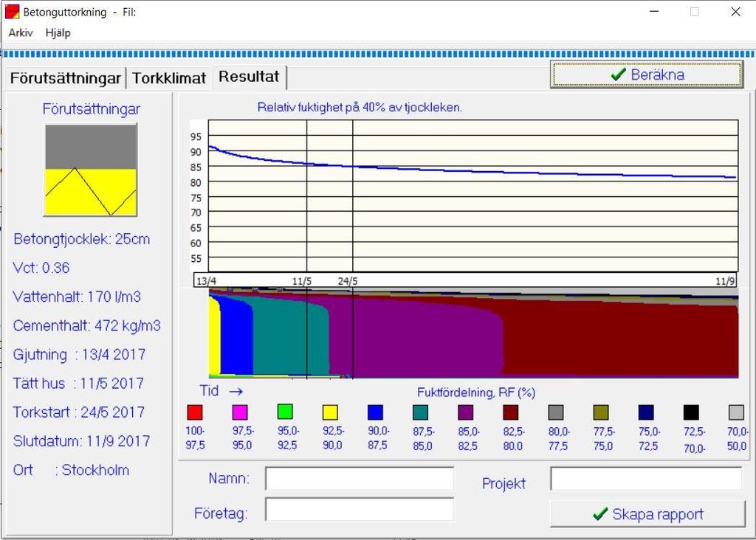Click the chart title Relativ fuktighet på 40%

[x=360, y=108]
